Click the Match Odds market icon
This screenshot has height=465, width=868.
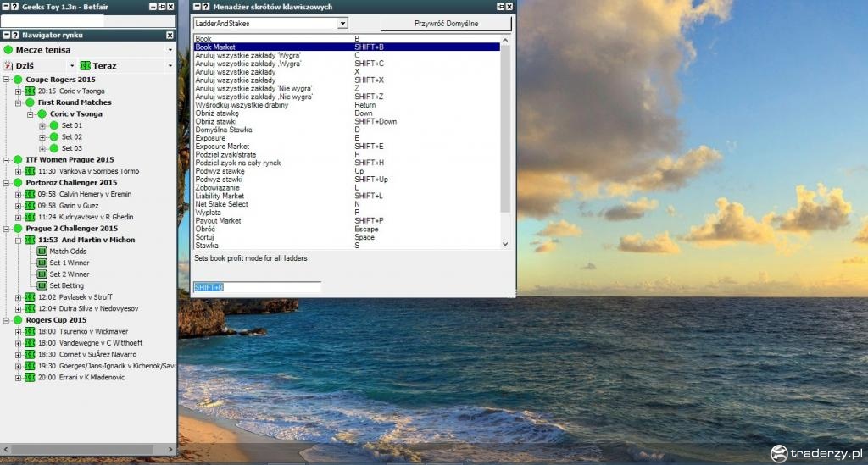[x=42, y=251]
